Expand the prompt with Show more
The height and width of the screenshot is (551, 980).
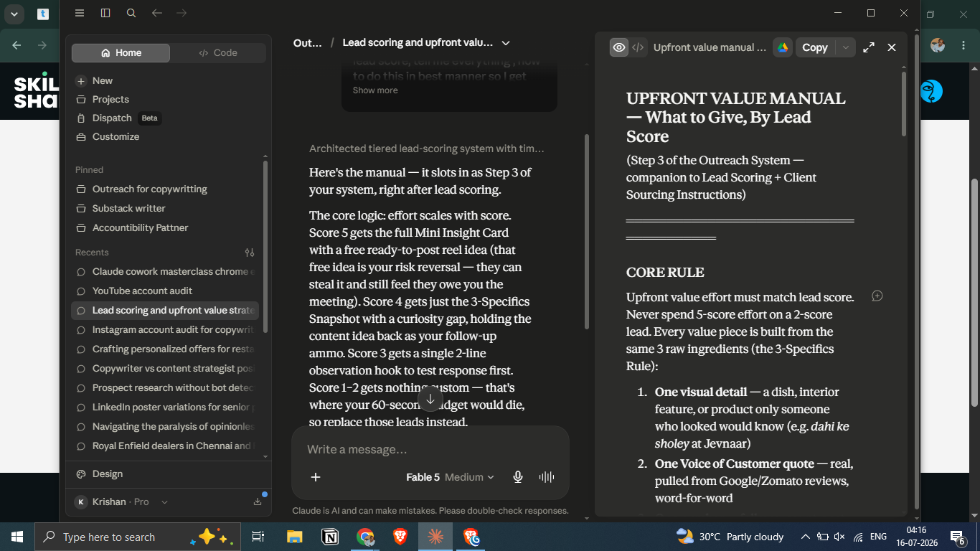(375, 90)
